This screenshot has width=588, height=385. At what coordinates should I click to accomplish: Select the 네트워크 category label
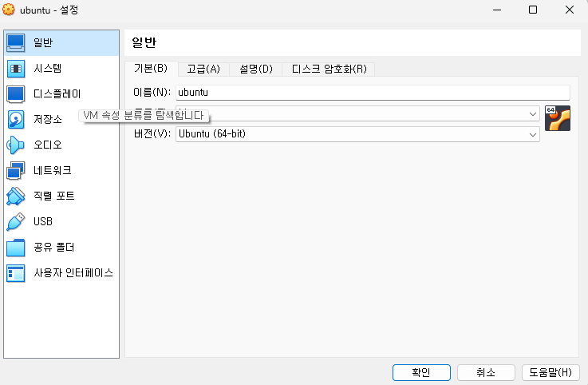click(x=52, y=170)
